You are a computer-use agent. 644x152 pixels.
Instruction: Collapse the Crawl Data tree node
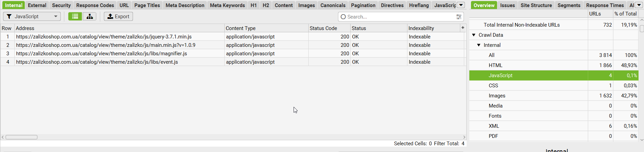click(x=474, y=35)
